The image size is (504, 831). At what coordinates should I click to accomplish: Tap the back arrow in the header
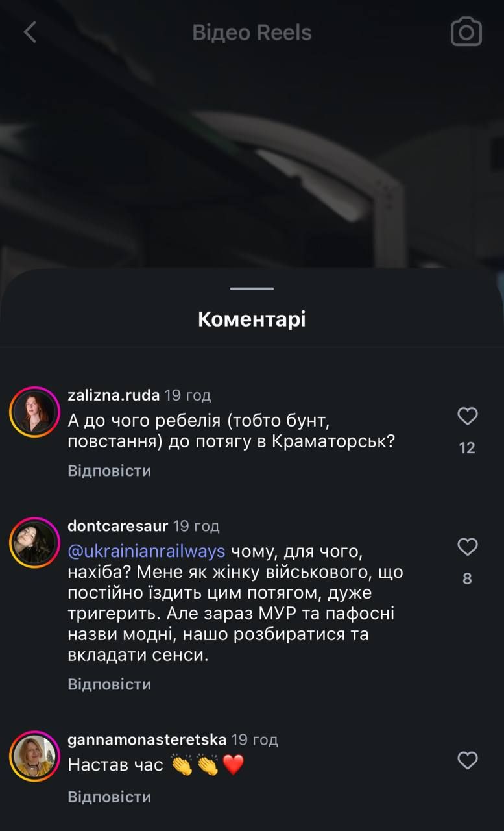coord(30,32)
